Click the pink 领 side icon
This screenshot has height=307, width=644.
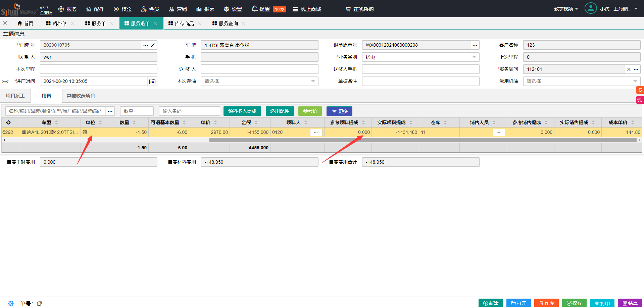point(640,100)
